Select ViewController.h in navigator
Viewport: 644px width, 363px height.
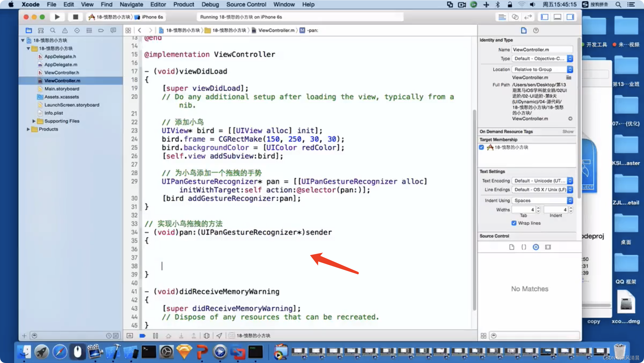tap(61, 72)
